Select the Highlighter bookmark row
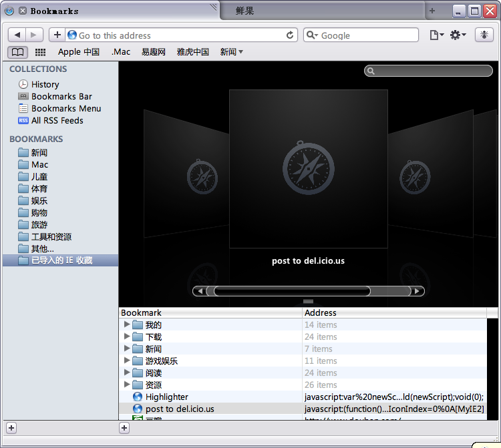The height and width of the screenshot is (448, 501). (303, 397)
